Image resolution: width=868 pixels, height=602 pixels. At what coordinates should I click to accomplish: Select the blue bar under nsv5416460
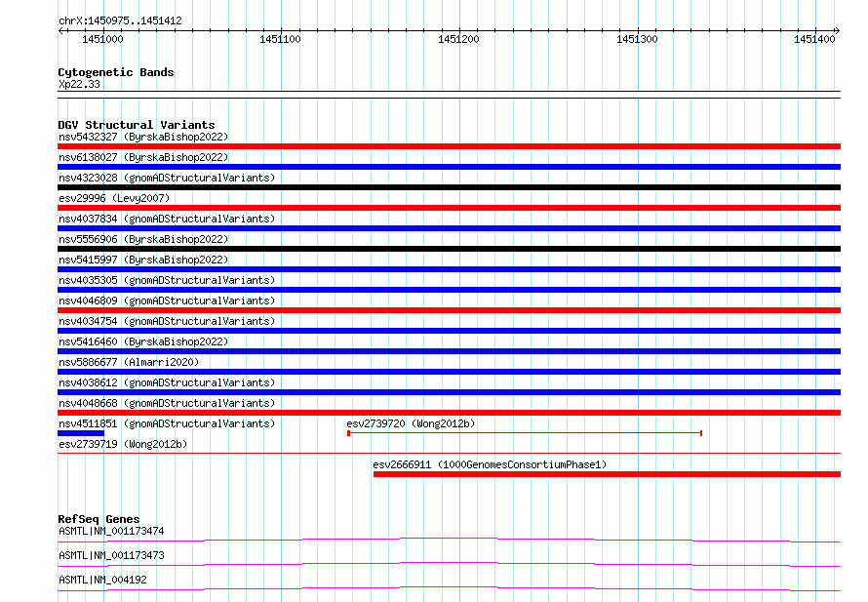[x=449, y=351]
